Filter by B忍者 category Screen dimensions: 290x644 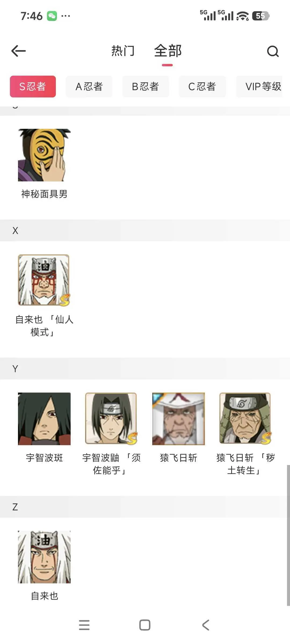(x=146, y=86)
